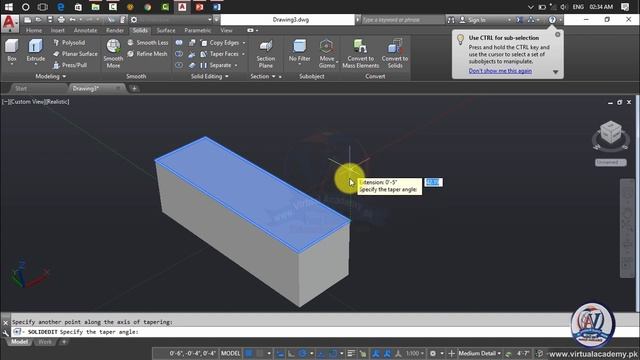Toggle lineweight display in status bar
The image size is (640, 360).
coord(351,353)
